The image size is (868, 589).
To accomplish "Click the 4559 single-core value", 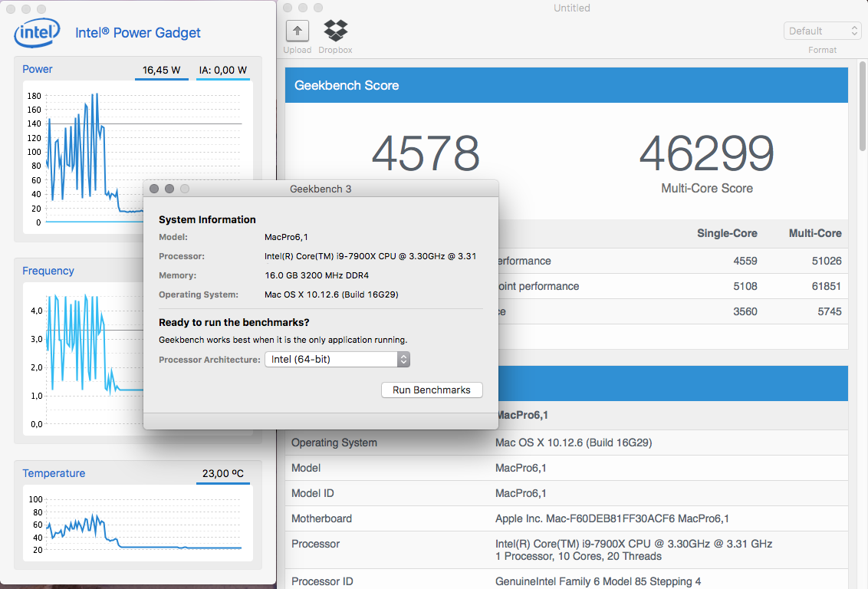I will point(745,261).
